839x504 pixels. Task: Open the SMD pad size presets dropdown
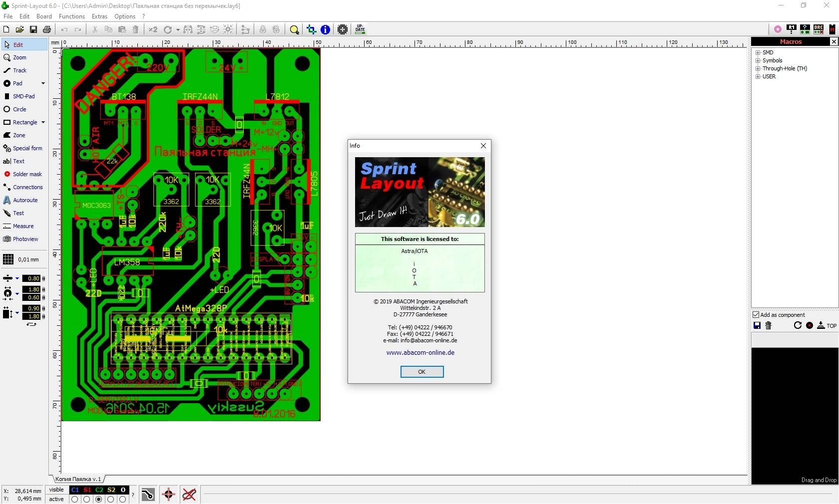(17, 313)
